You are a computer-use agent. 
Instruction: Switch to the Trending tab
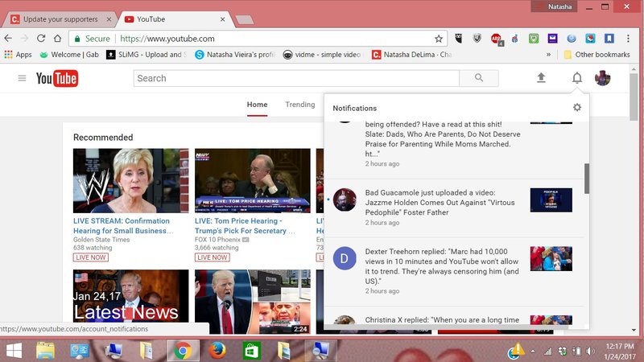coord(299,105)
